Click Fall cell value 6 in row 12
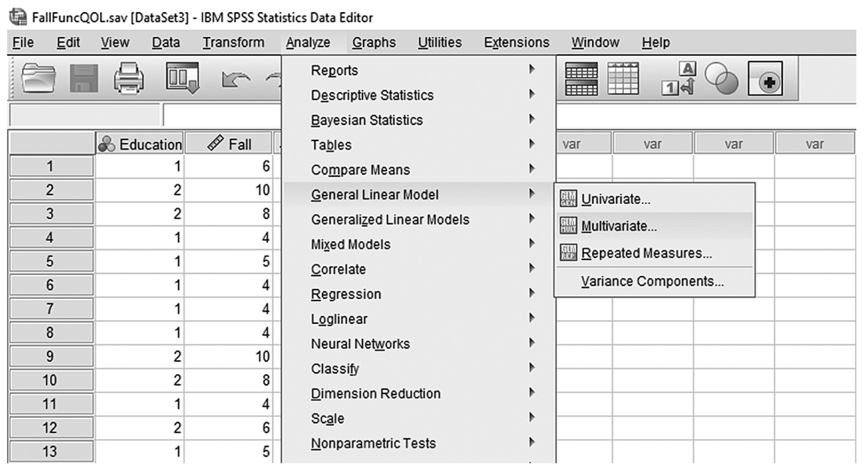Screen dimensions: 868x473 pyautogui.click(x=229, y=427)
